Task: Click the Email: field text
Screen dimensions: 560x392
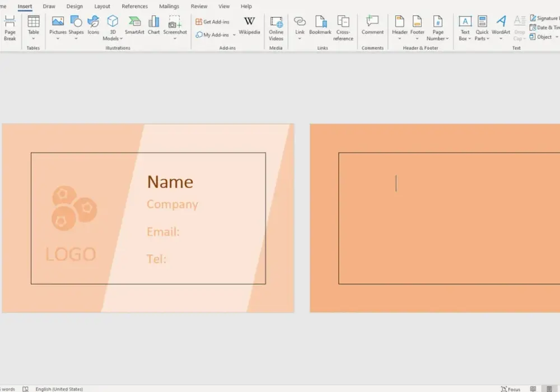Action: [163, 232]
